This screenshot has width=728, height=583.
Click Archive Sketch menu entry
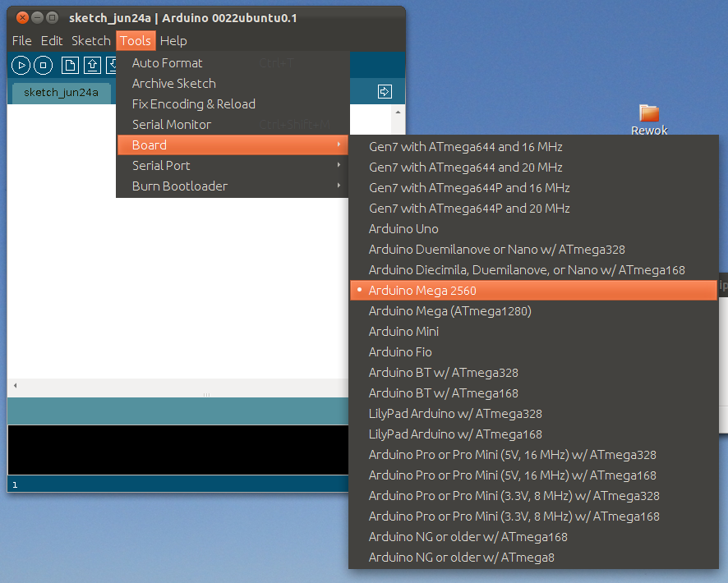pos(174,84)
